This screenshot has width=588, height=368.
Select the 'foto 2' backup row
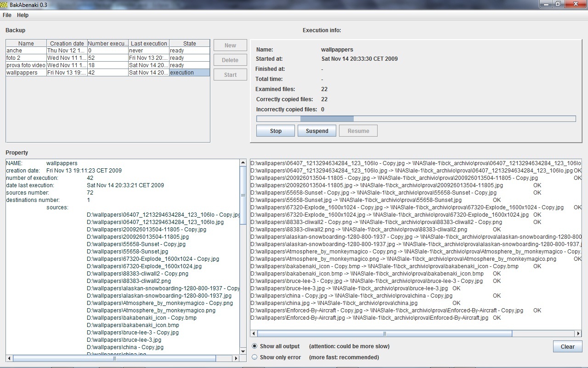pyautogui.click(x=108, y=58)
